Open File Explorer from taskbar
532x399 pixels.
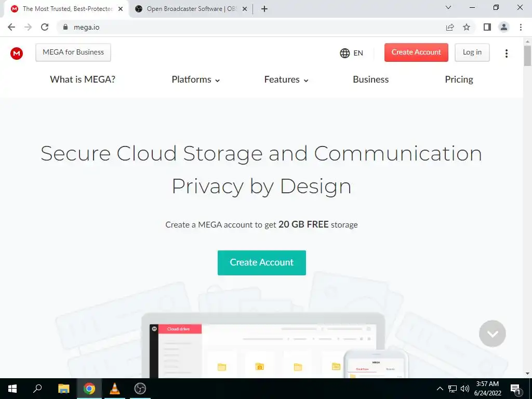(63, 389)
